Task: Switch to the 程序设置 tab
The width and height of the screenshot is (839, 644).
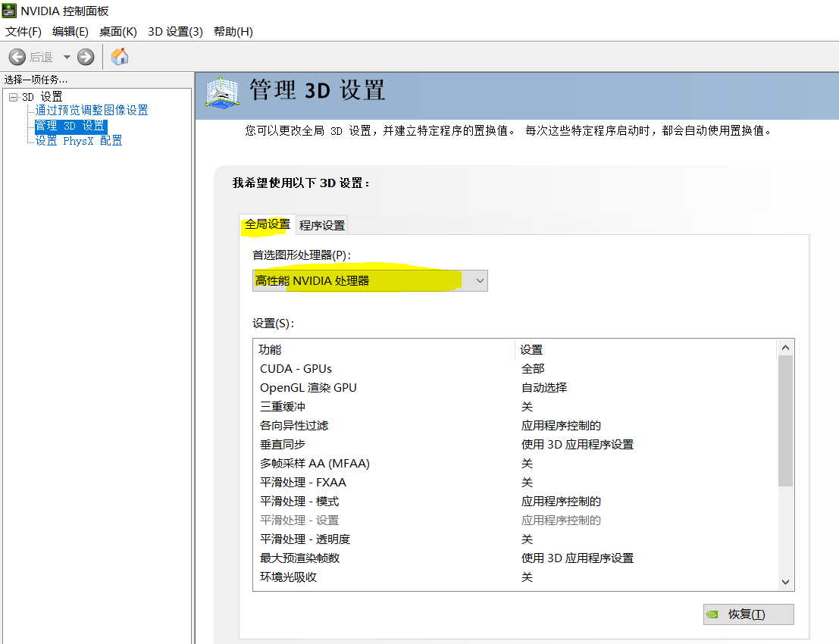Action: (x=322, y=226)
